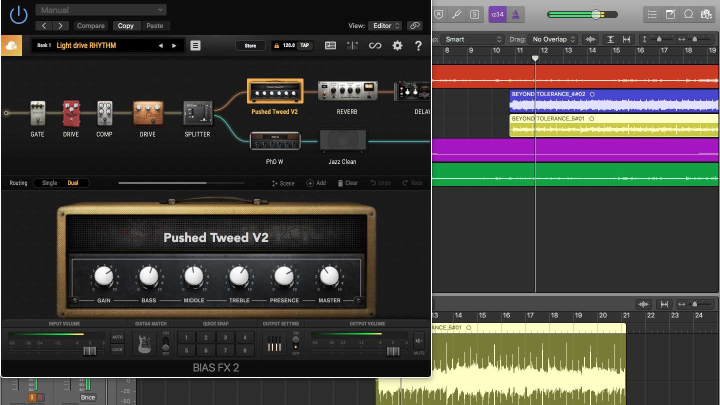Flip the Output Setting on/off switch
This screenshot has width=720, height=405.
tap(296, 343)
